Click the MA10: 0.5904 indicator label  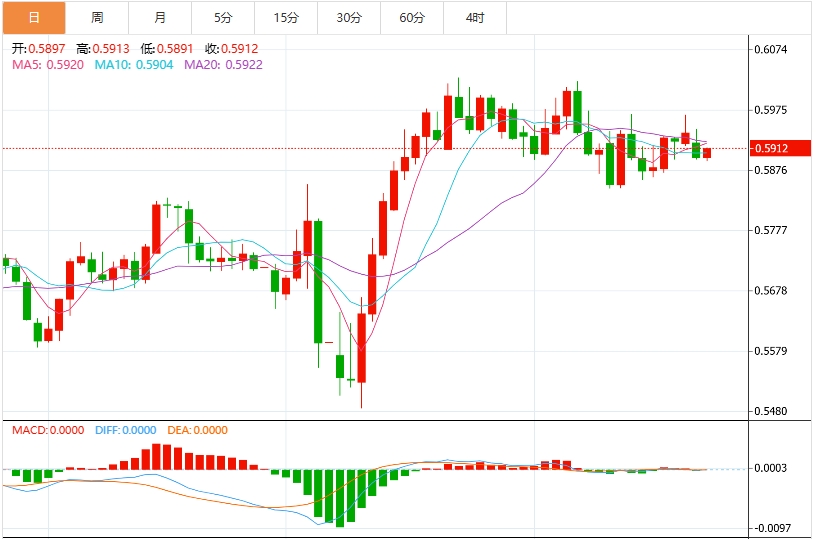pyautogui.click(x=134, y=65)
